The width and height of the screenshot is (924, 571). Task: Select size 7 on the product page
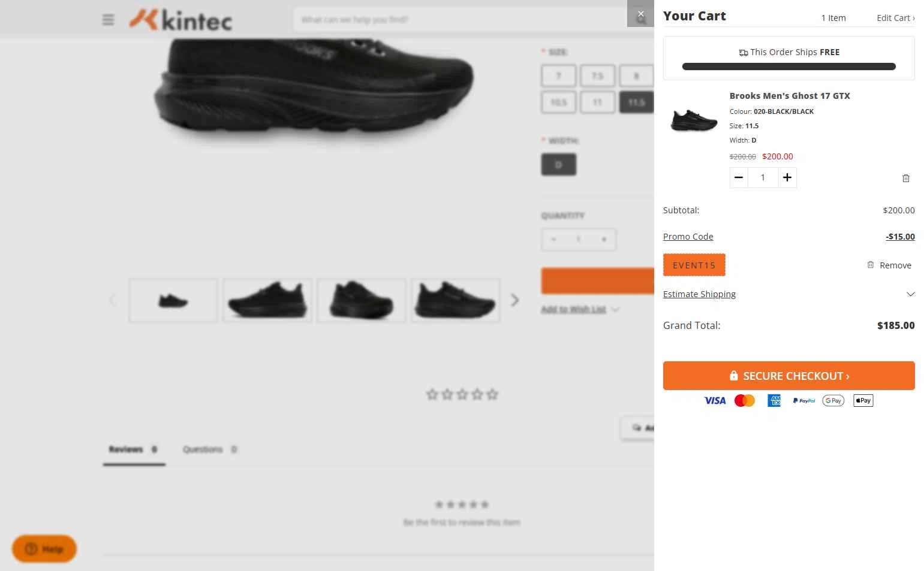(559, 76)
